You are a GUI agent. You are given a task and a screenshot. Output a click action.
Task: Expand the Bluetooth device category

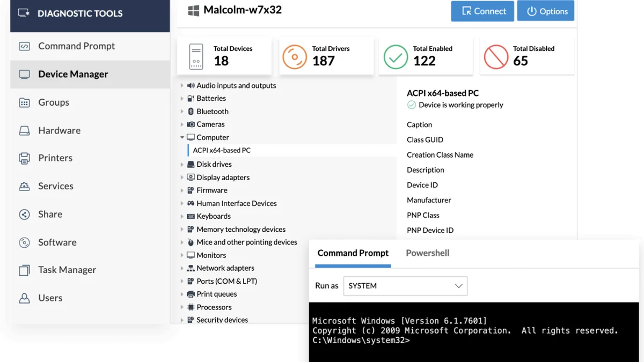point(182,112)
